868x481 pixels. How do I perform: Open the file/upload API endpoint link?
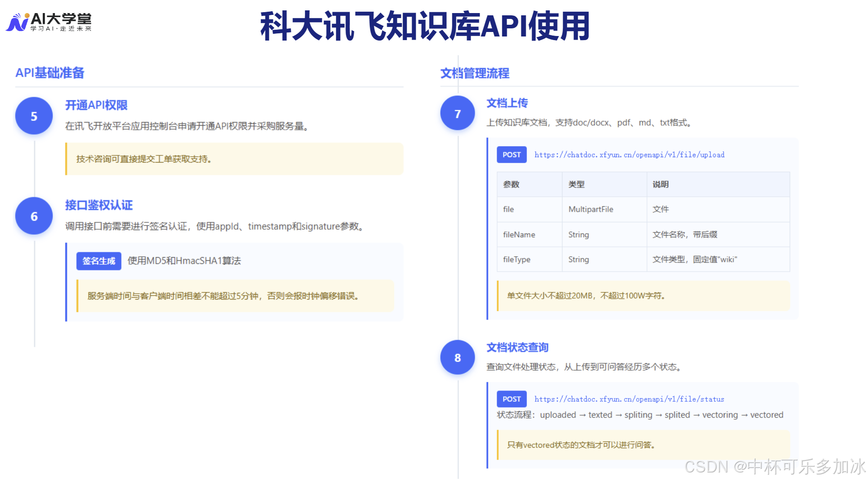[630, 154]
